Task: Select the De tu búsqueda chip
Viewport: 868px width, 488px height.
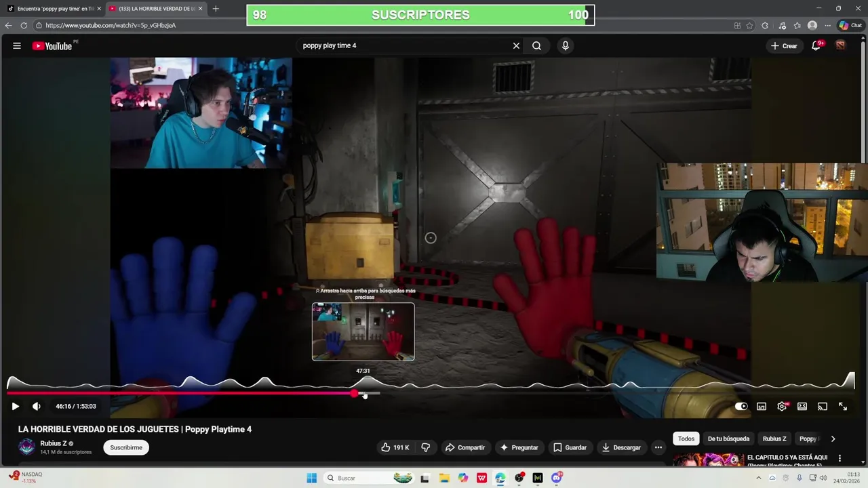Action: click(x=728, y=439)
